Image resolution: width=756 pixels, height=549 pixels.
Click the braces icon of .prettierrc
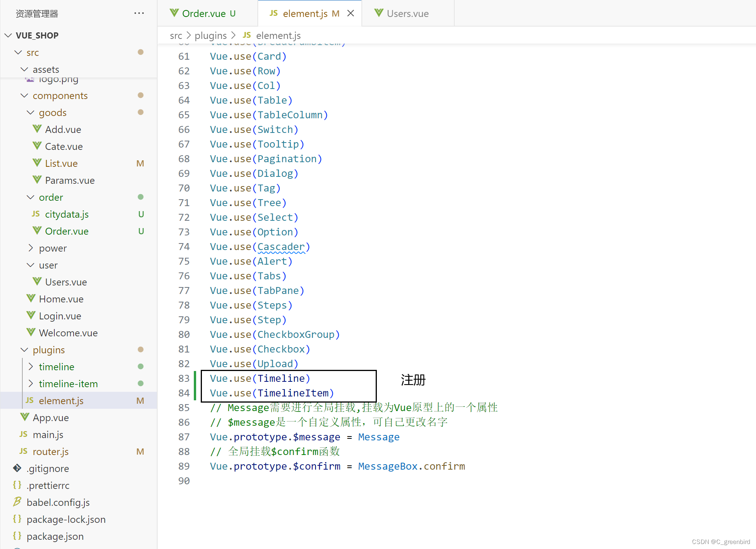17,485
